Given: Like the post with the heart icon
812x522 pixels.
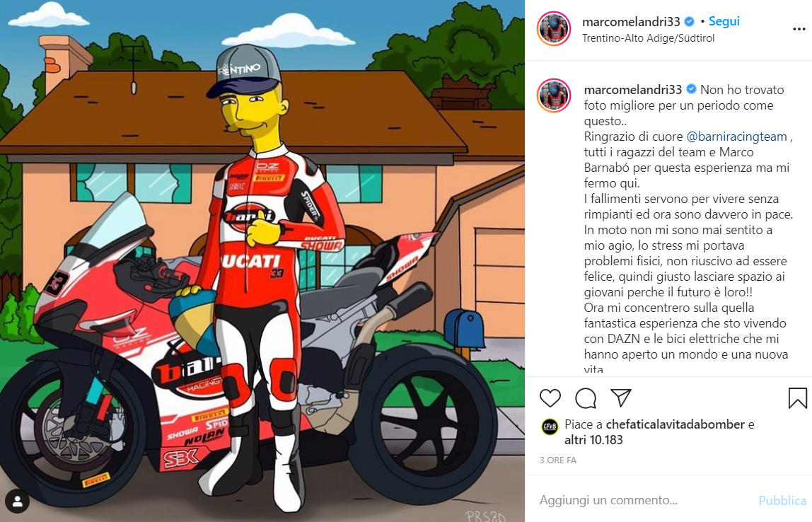Looking at the screenshot, I should 550,398.
